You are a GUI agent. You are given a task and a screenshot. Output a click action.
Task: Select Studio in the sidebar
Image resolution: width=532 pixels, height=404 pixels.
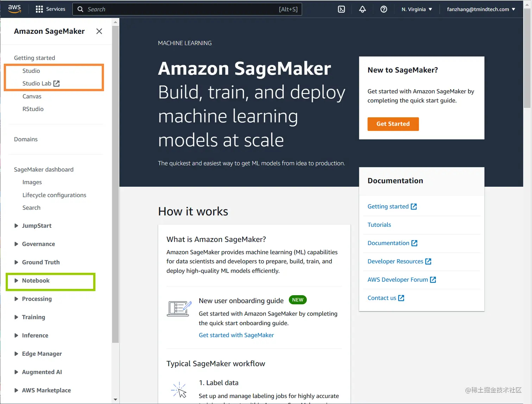(31, 71)
